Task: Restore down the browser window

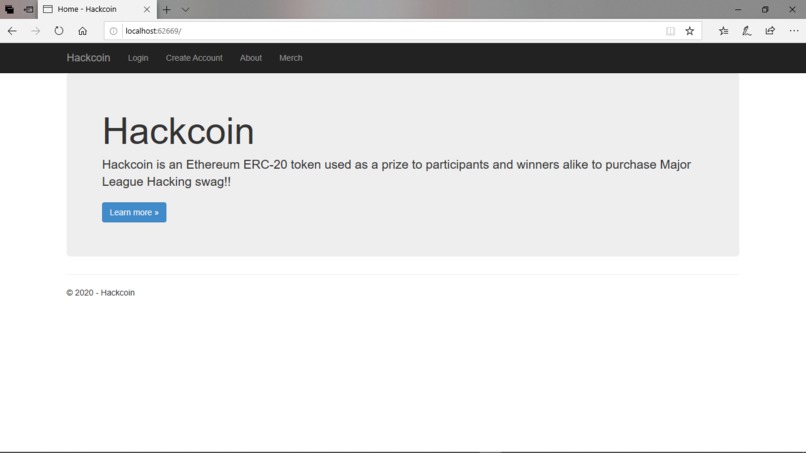Action: click(x=765, y=9)
